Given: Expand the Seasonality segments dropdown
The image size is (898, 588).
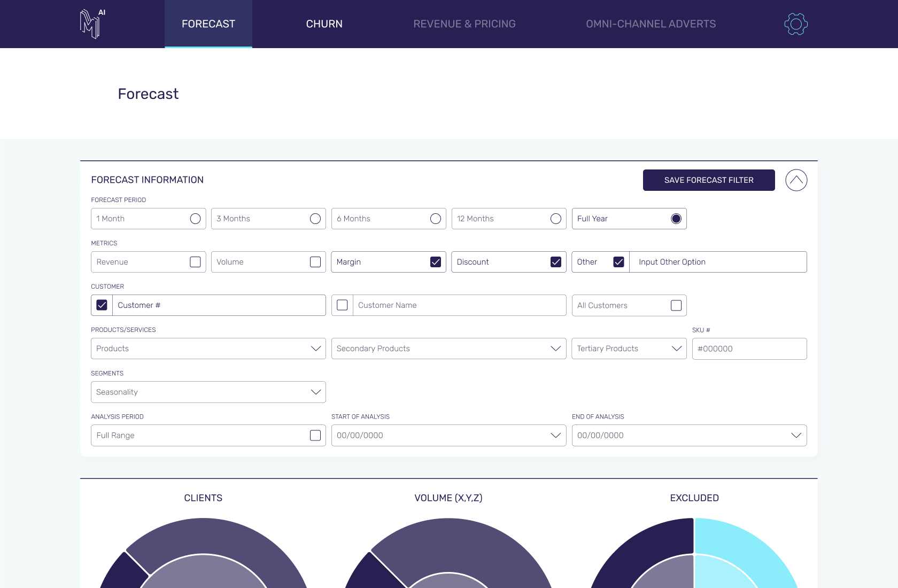Looking at the screenshot, I should click(208, 392).
